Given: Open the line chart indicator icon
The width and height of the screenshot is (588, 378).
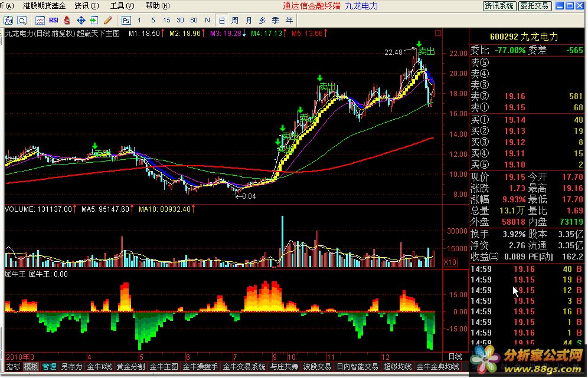Looking at the screenshot, I should 40,20.
